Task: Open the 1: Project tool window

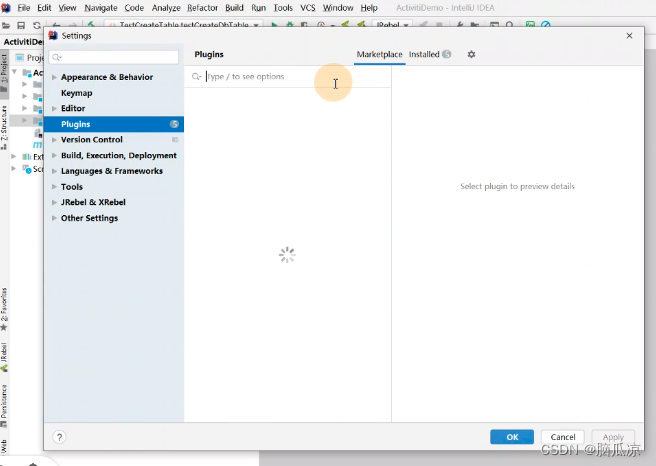Action: tap(4, 72)
